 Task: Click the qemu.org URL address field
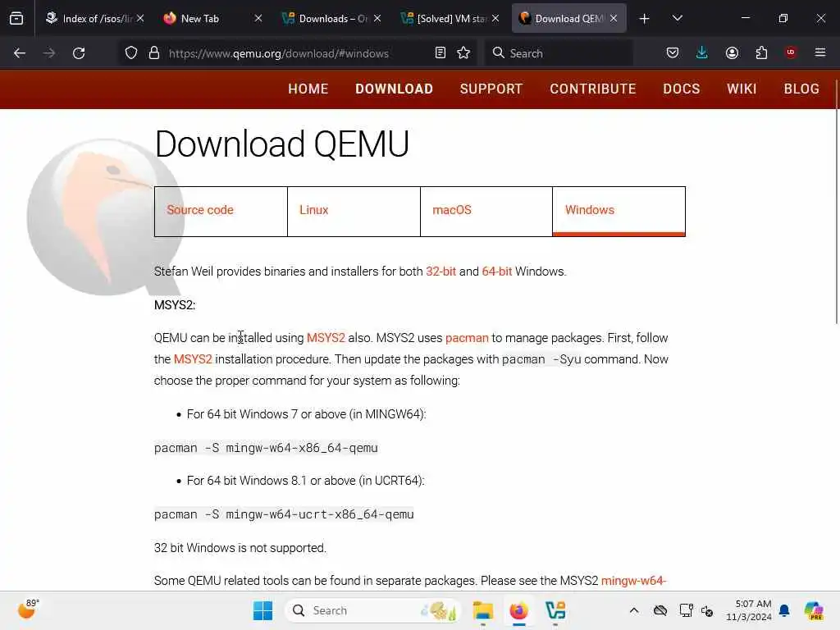point(297,53)
